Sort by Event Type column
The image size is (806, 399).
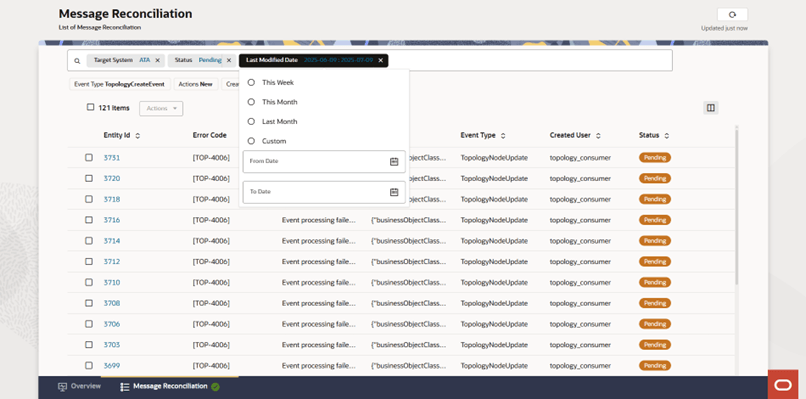[x=503, y=136]
